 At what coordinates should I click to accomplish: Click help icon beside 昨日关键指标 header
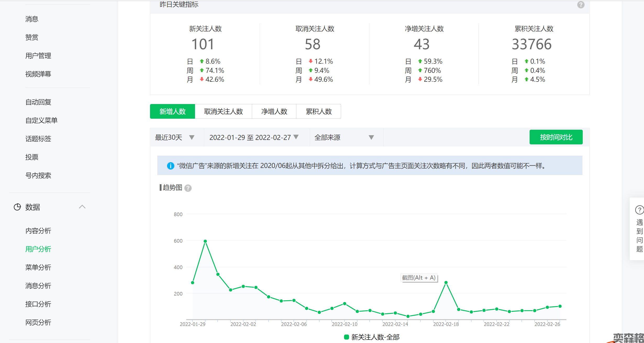[x=580, y=5]
